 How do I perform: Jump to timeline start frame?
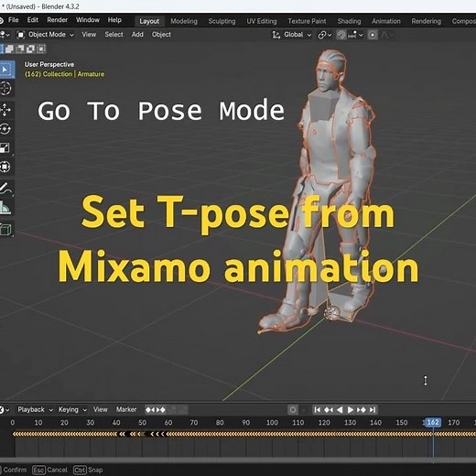(x=318, y=410)
